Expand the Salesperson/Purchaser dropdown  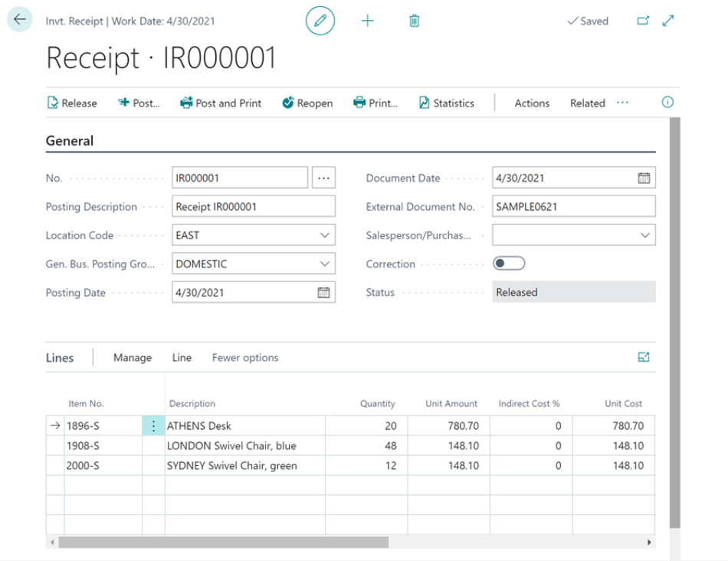(x=644, y=235)
